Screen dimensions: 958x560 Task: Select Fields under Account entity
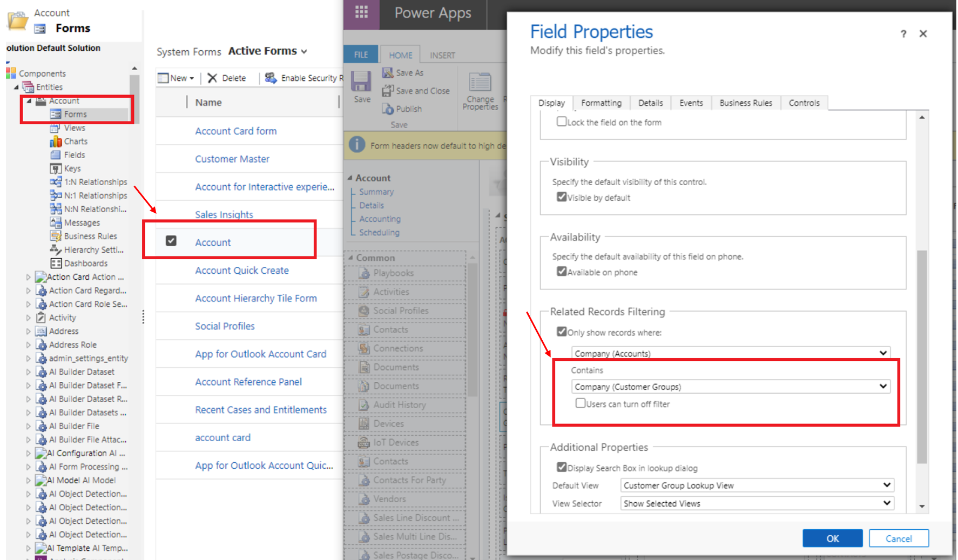tap(75, 154)
